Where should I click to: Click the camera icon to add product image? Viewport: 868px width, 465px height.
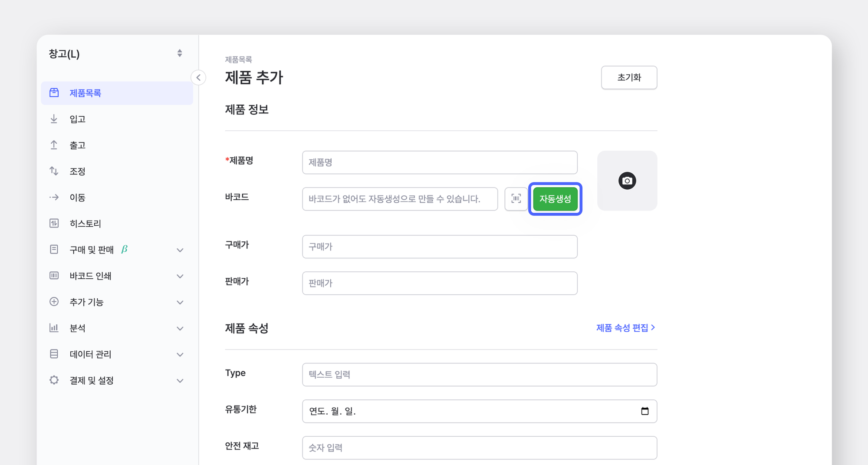tap(627, 180)
